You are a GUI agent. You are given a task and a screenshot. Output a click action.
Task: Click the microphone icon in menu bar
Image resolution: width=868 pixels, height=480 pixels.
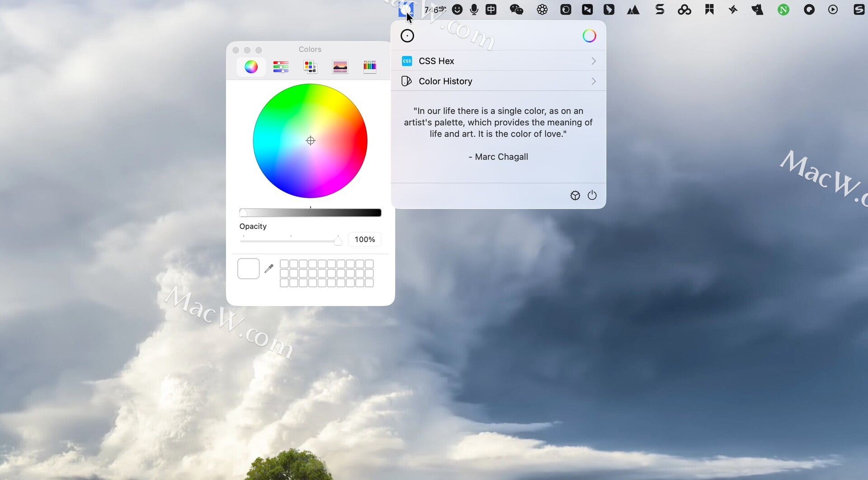[x=474, y=9]
